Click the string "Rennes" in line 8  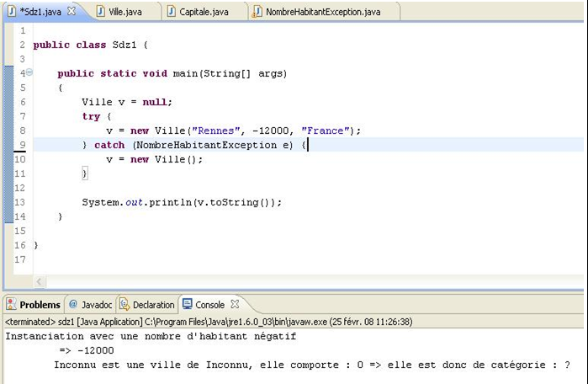[x=215, y=131]
